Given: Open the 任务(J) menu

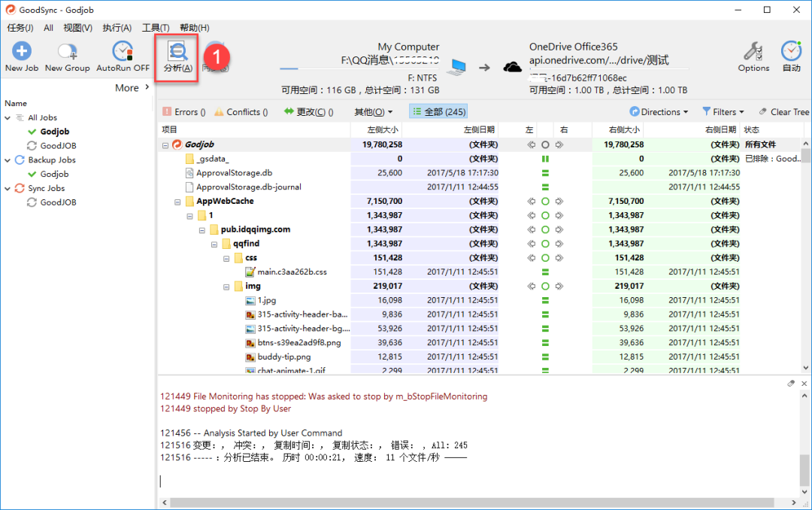Looking at the screenshot, I should [x=20, y=28].
